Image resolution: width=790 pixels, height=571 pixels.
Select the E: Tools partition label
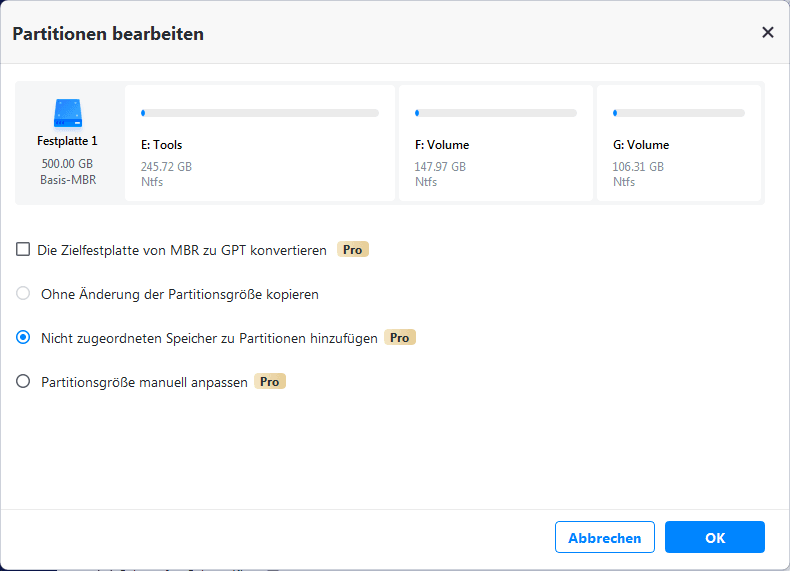162,145
